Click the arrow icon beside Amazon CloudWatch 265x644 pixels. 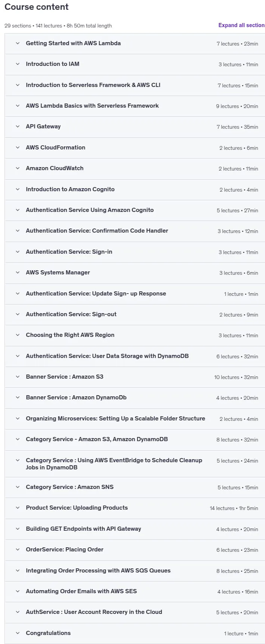(18, 168)
